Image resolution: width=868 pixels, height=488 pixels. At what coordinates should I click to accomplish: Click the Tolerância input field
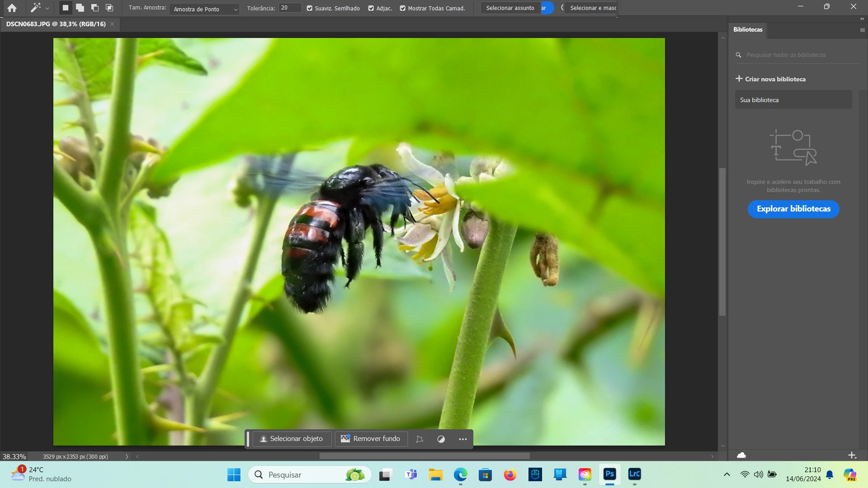pyautogui.click(x=290, y=8)
